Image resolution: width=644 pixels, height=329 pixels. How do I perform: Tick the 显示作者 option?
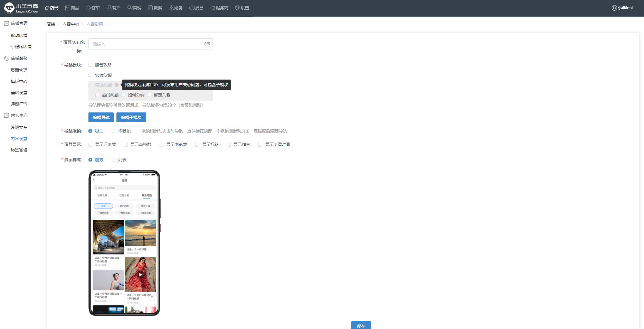pyautogui.click(x=229, y=145)
